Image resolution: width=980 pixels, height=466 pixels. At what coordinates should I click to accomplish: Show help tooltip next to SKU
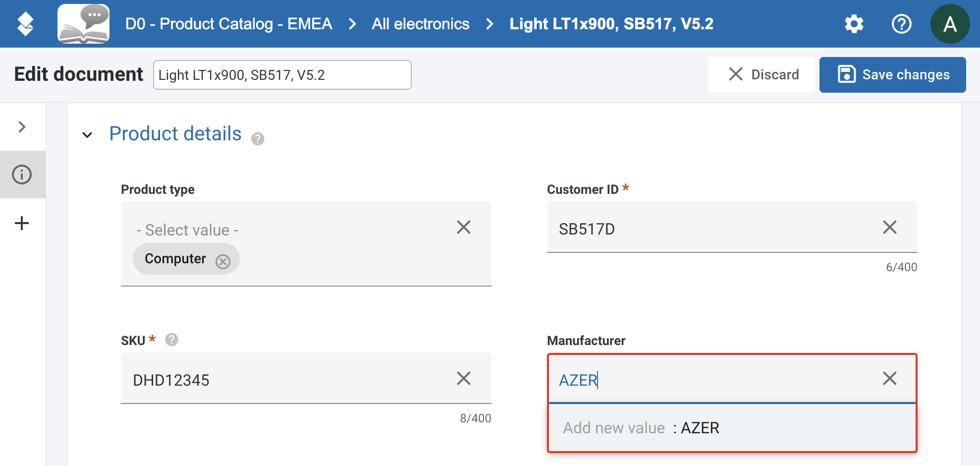pos(171,340)
